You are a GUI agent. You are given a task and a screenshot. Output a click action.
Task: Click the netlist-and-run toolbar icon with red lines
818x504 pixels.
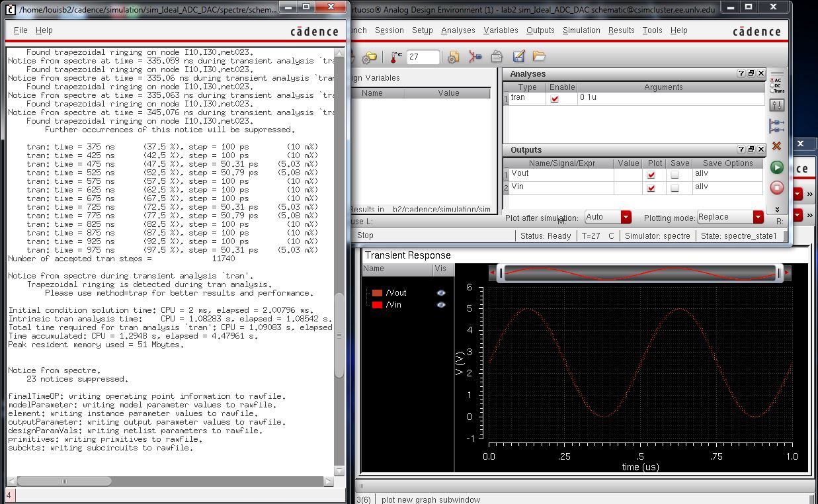(475, 57)
